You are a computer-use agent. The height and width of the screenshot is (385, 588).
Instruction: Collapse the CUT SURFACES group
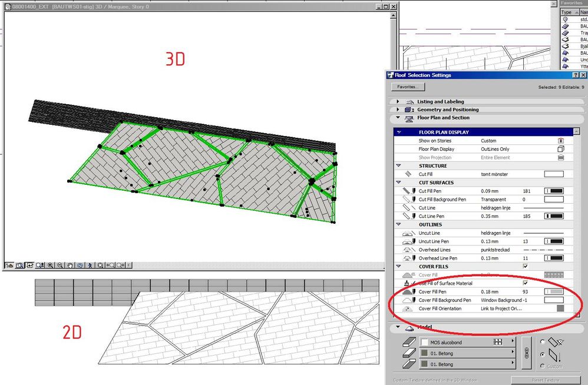tap(399, 182)
